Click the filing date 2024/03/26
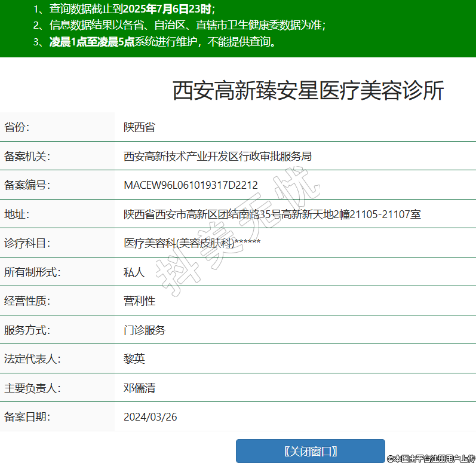This screenshot has width=476, height=463. pyautogui.click(x=150, y=417)
